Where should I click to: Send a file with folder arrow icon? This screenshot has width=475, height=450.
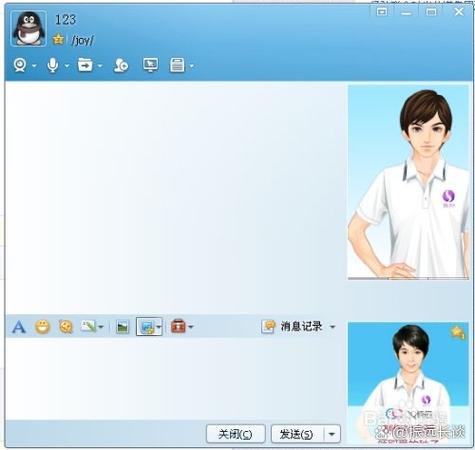click(x=85, y=65)
